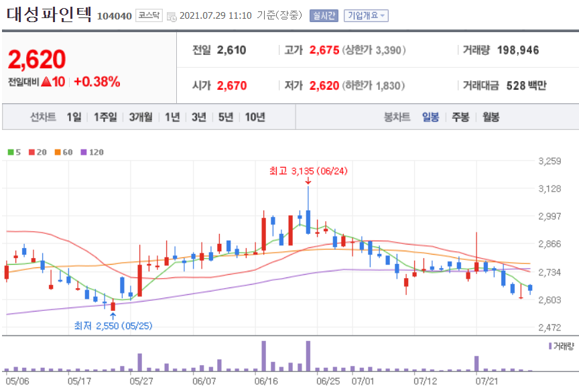Click the 최저 2,550 (05/25) annotation
579x392 pixels.
point(113,326)
